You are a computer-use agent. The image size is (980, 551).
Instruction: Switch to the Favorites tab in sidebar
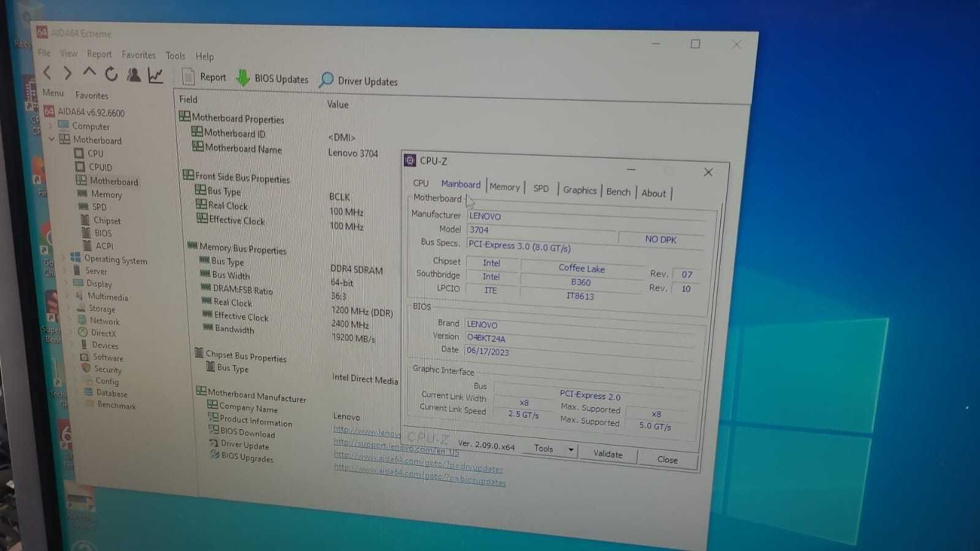coord(92,95)
